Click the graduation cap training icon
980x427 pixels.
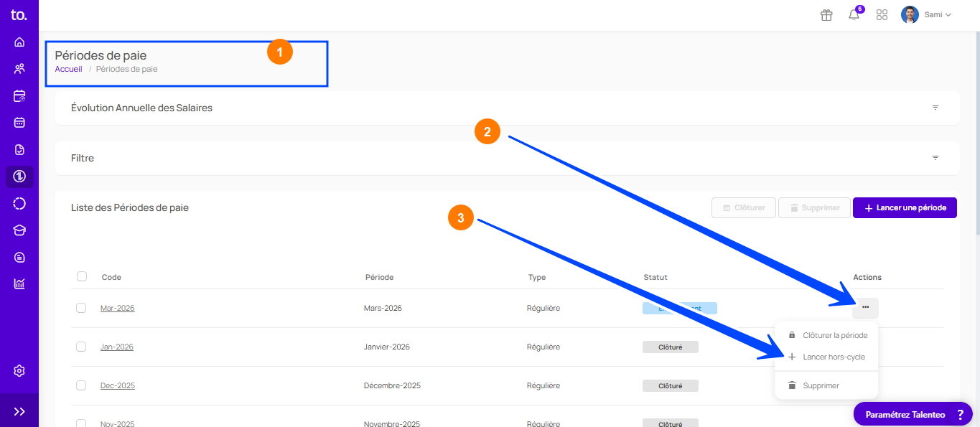tap(19, 230)
